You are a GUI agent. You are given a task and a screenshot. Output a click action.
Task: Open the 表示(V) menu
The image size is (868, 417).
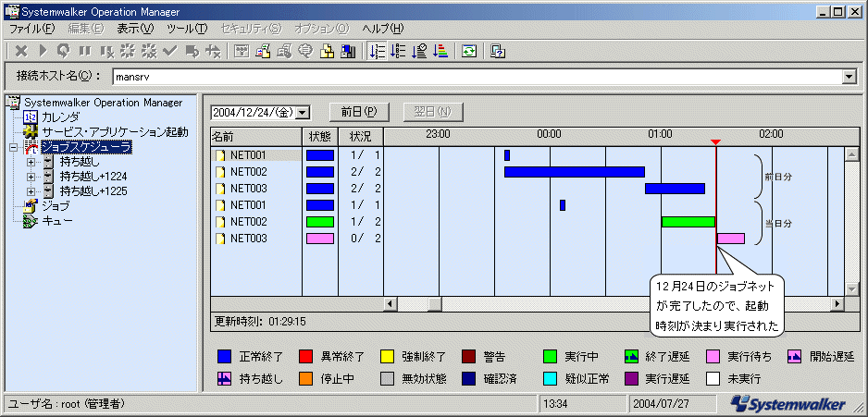(x=135, y=29)
